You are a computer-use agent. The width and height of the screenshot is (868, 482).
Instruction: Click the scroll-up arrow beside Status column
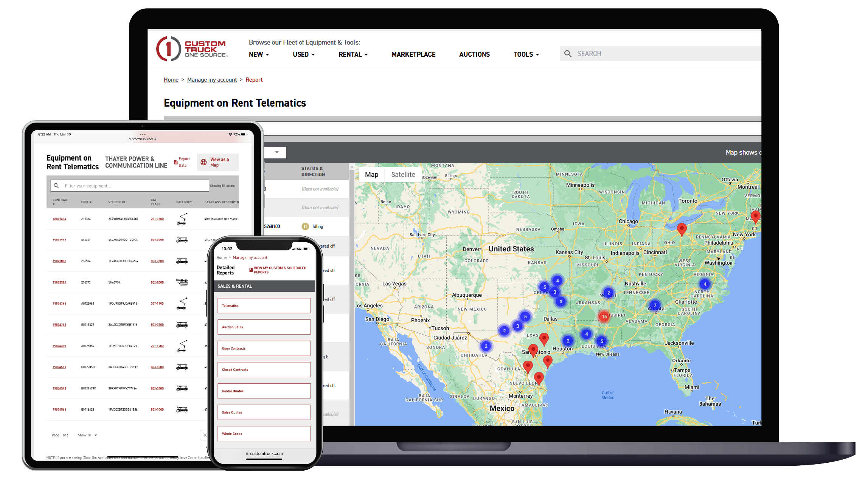click(352, 167)
